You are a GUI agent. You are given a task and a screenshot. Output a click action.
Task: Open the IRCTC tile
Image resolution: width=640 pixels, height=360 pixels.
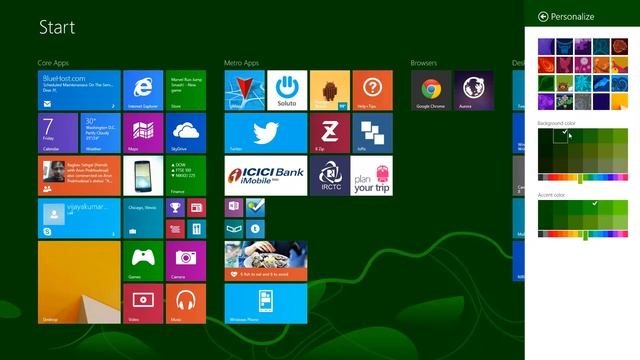point(330,176)
